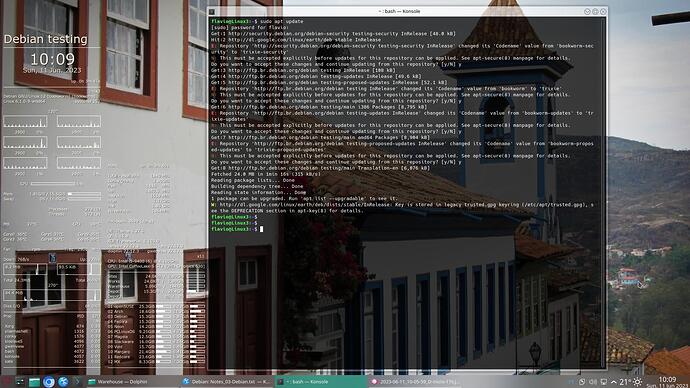Switch to the Debian Notes_03-Debian.txt window
The height and width of the screenshot is (388, 690).
227,382
